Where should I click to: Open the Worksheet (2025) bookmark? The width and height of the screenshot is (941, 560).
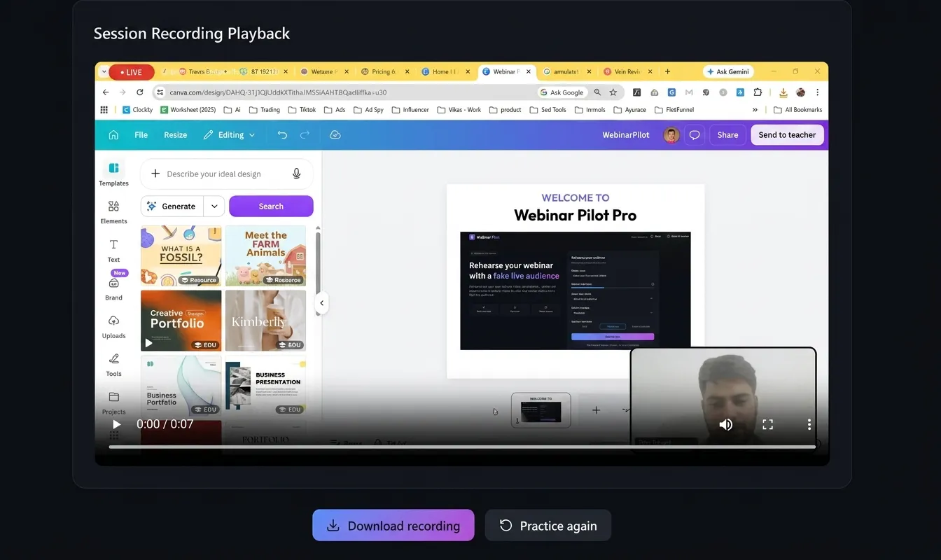point(188,110)
